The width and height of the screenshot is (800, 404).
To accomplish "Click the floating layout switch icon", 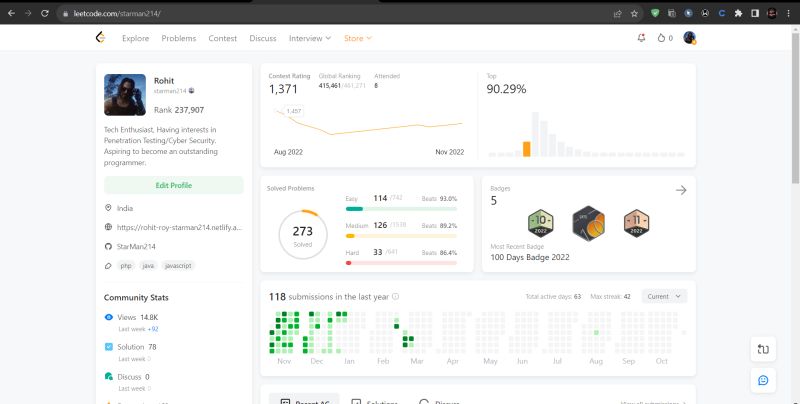I will (763, 349).
